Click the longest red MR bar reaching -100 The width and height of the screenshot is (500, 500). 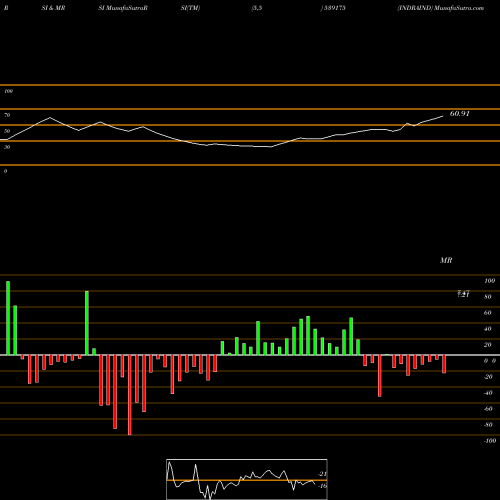pos(130,395)
